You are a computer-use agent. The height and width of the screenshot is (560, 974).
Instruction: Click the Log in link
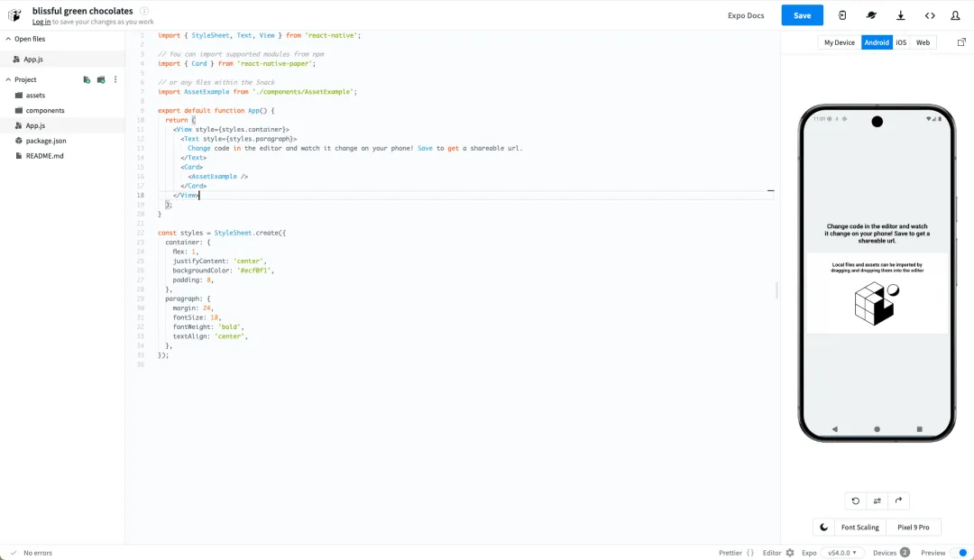tap(41, 22)
